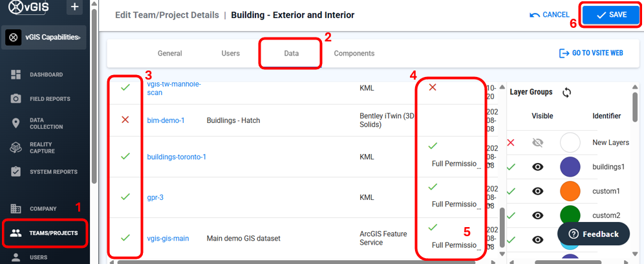Screen dimensions: 644x264
Task: Open Company building icon
Action: pyautogui.click(x=16, y=208)
